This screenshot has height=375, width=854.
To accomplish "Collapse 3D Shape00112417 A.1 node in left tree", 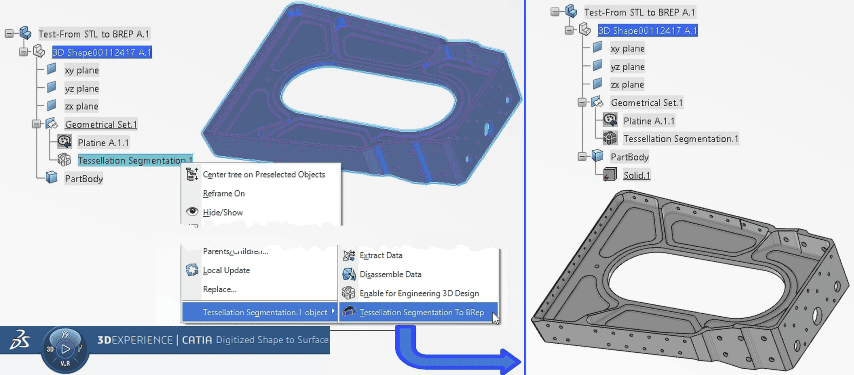I will (x=23, y=52).
